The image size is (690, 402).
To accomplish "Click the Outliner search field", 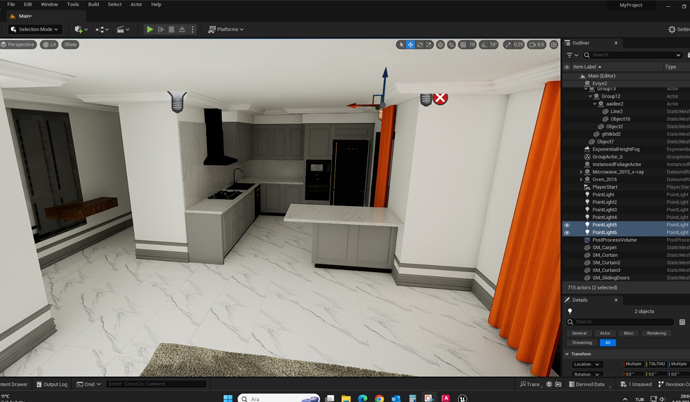I will pos(630,55).
